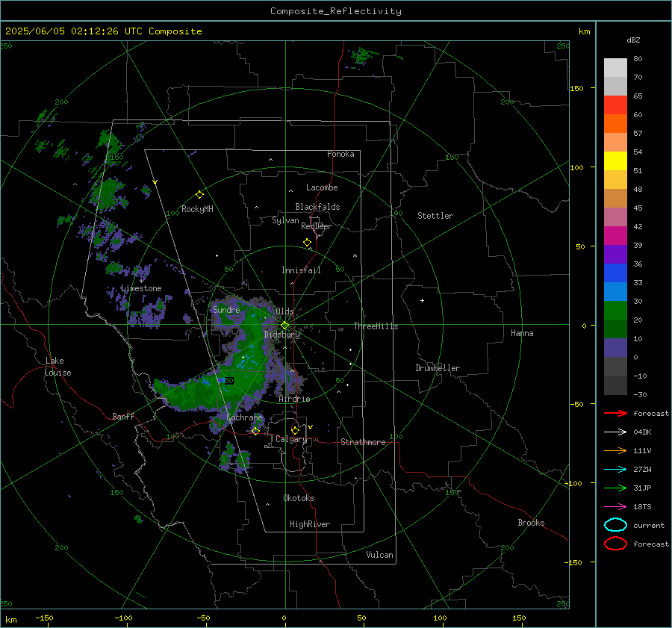Image resolution: width=672 pixels, height=628 pixels.
Task: Select the white 04DK arrow legend icon
Action: [x=615, y=432]
